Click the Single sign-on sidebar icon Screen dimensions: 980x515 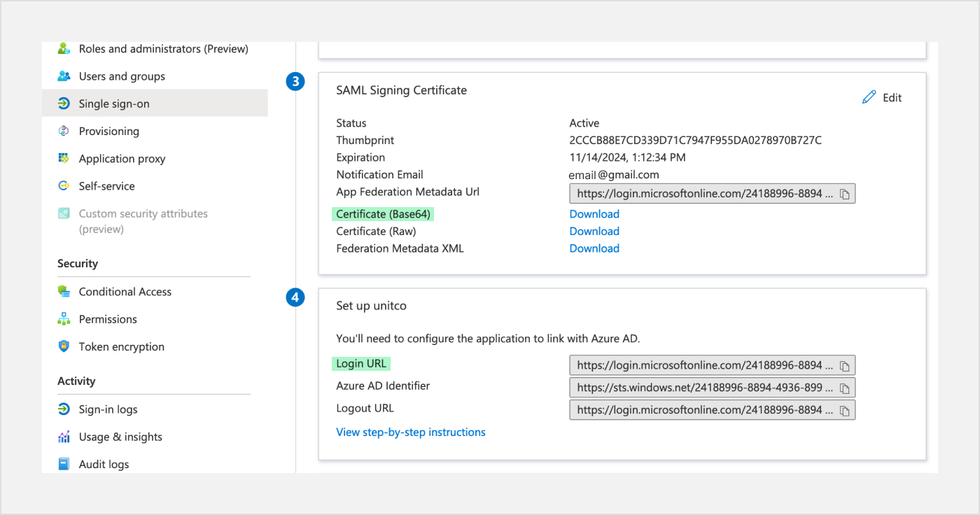click(64, 104)
